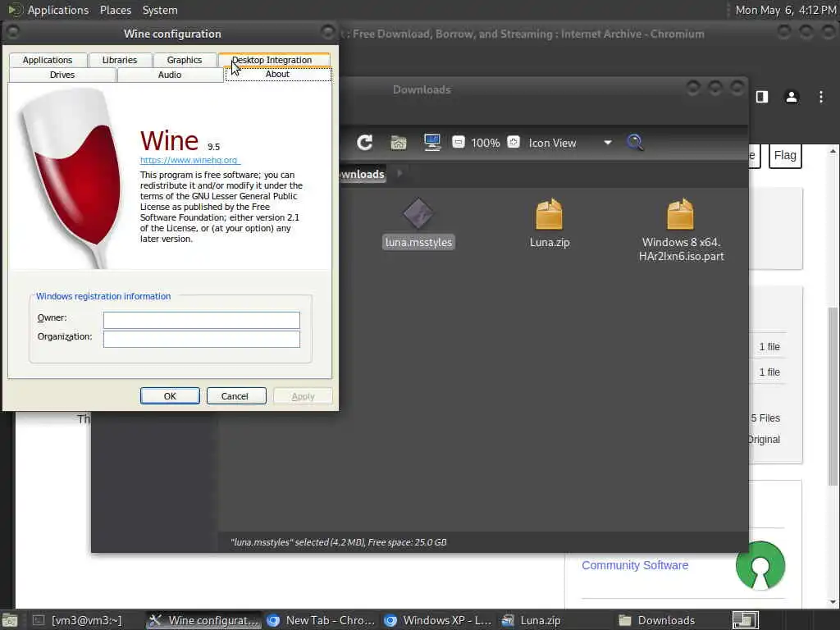Click the Computer icon in file manager toolbar
The image size is (840, 630).
tap(431, 143)
